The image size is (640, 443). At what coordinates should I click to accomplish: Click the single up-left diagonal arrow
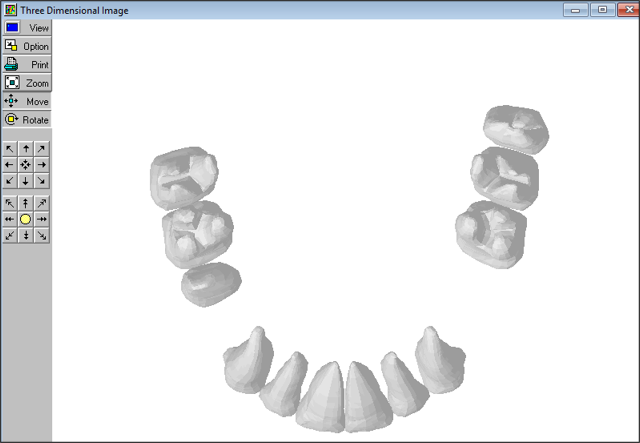coord(10,148)
